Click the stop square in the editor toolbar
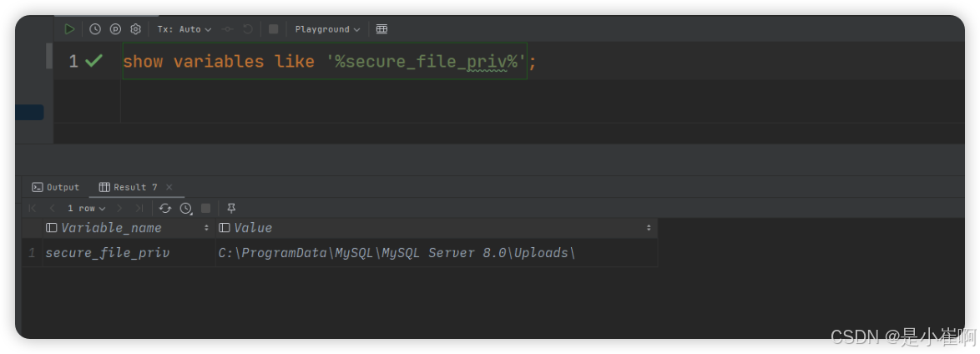This screenshot has width=980, height=354. click(x=273, y=28)
